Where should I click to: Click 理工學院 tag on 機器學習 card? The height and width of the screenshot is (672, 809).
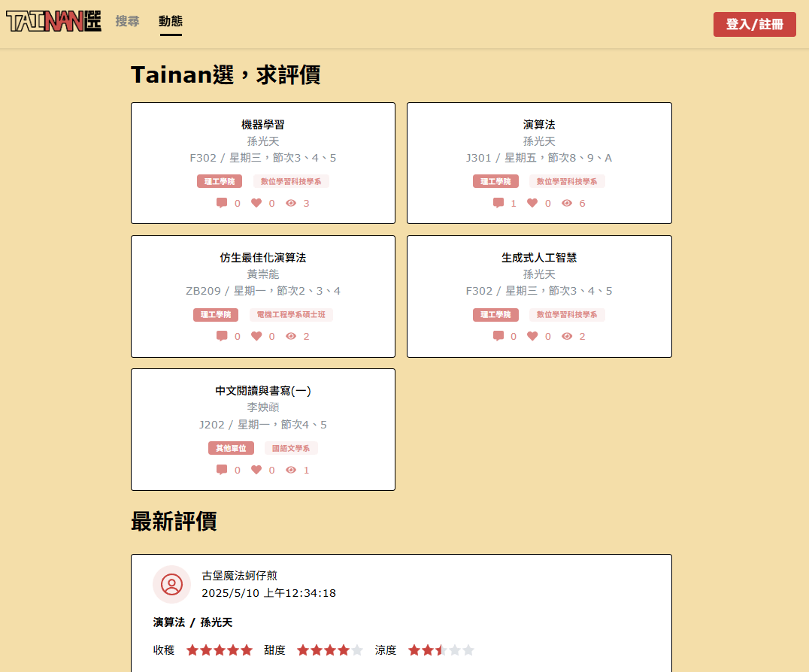pos(220,182)
